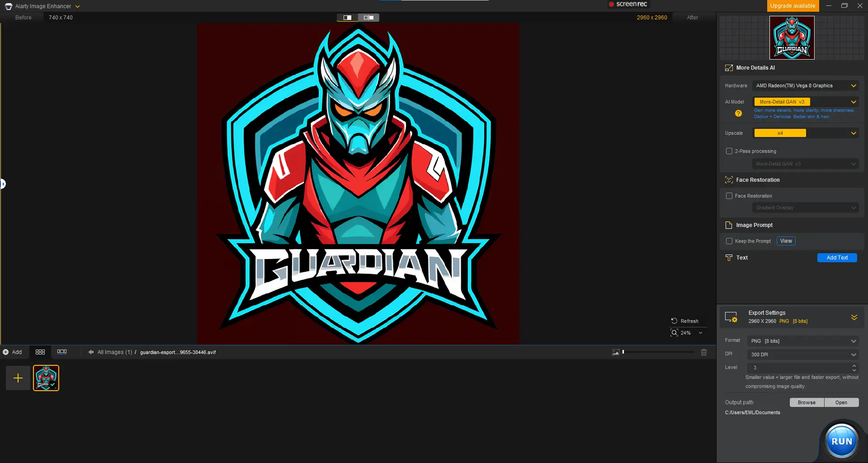Click the Text section T icon
Image resolution: width=868 pixels, height=463 pixels.
pyautogui.click(x=729, y=258)
